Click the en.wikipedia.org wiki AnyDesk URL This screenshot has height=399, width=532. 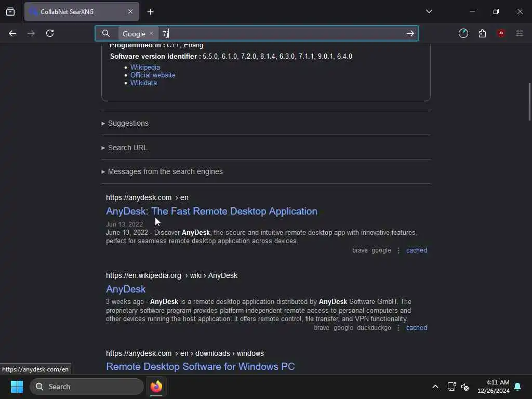[x=171, y=275]
